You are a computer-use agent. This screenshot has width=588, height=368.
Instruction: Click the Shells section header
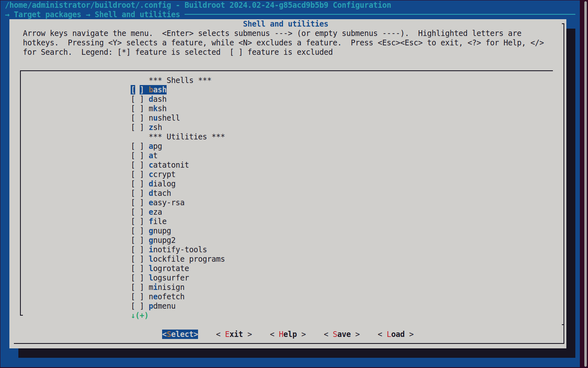tap(180, 81)
